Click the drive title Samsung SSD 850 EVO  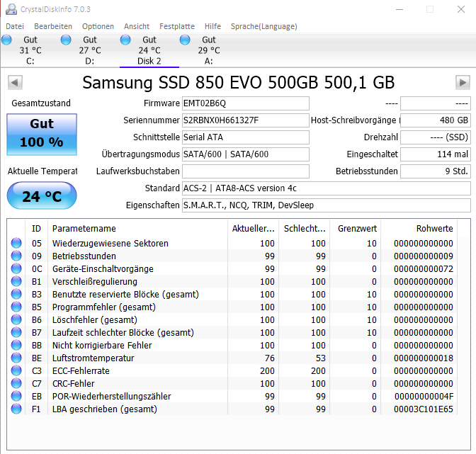point(238,83)
